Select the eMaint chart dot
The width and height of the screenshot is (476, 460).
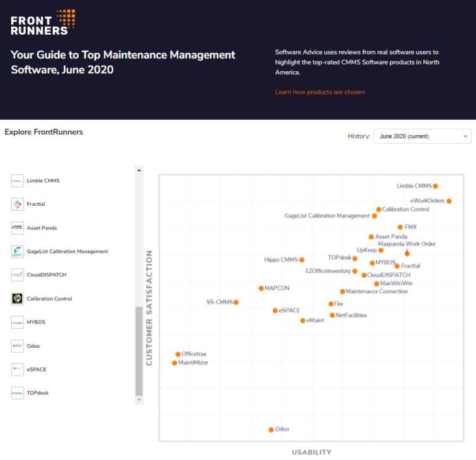302,321
